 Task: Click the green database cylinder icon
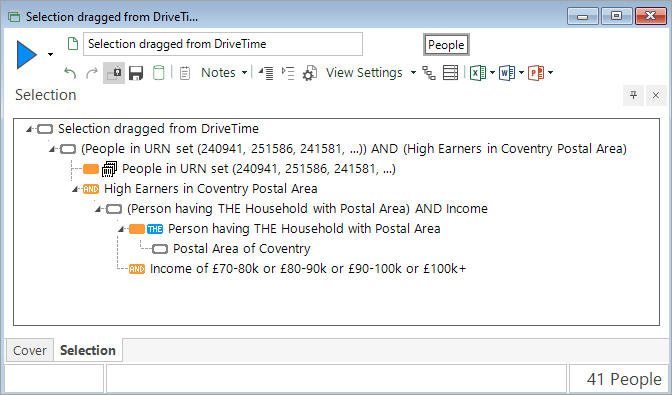pyautogui.click(x=159, y=73)
